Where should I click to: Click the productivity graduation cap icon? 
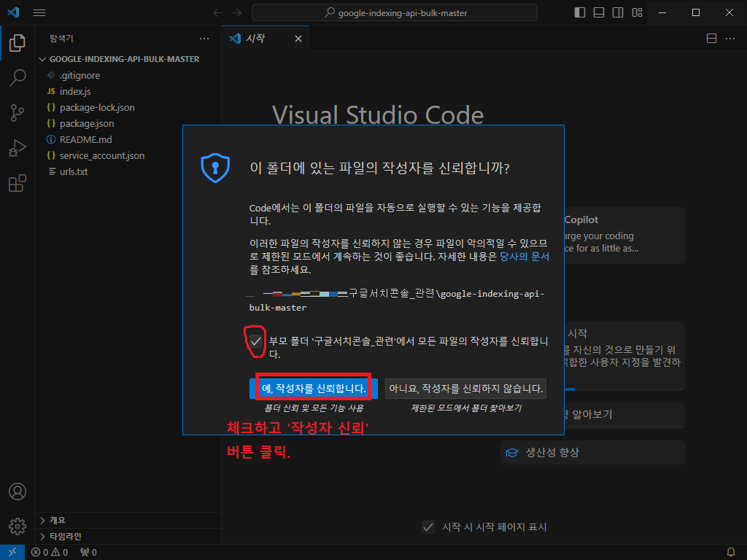pyautogui.click(x=512, y=452)
